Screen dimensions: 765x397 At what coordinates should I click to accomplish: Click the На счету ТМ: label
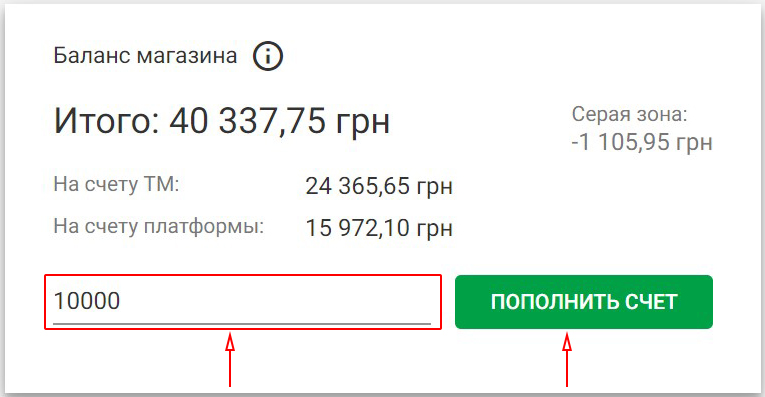pyautogui.click(x=117, y=184)
